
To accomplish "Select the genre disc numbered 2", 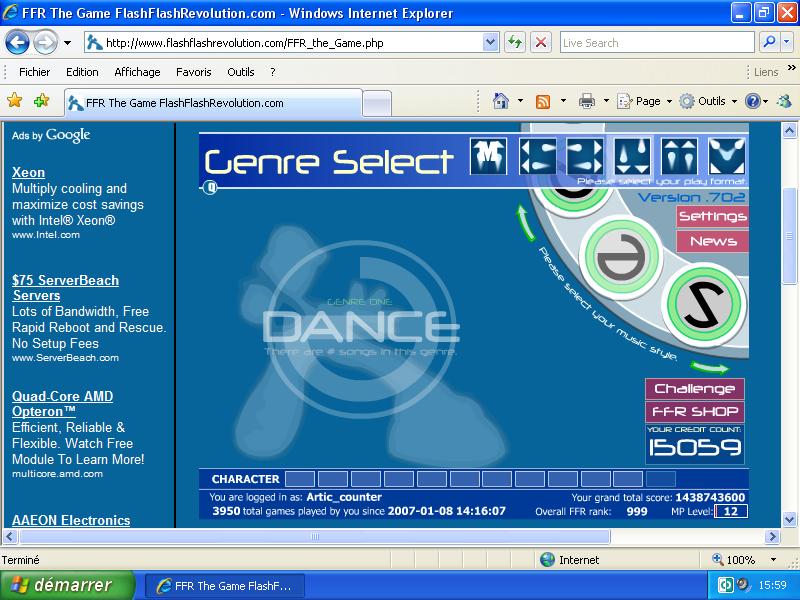I will pos(705,305).
